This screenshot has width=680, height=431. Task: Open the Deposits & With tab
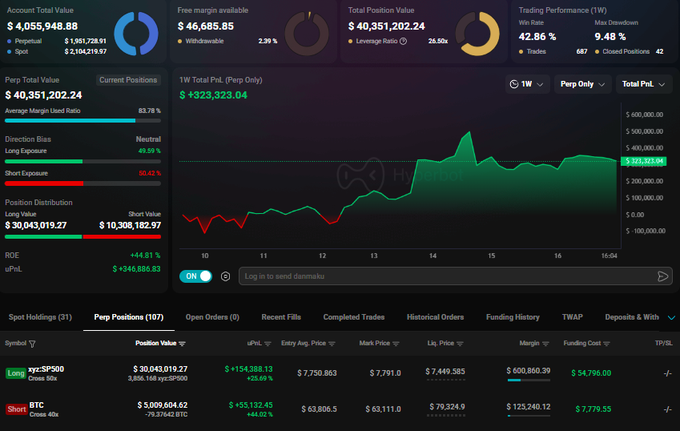click(x=632, y=317)
